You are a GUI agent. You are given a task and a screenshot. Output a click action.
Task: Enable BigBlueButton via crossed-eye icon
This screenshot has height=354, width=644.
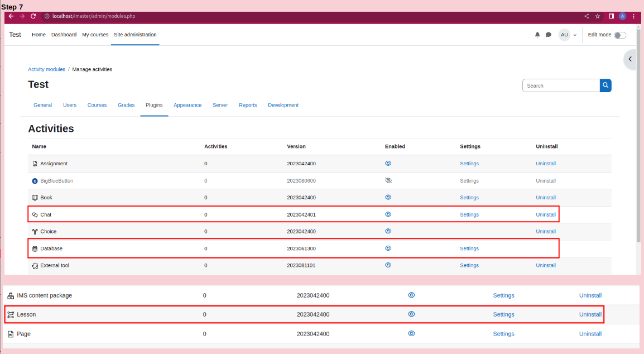coord(388,180)
